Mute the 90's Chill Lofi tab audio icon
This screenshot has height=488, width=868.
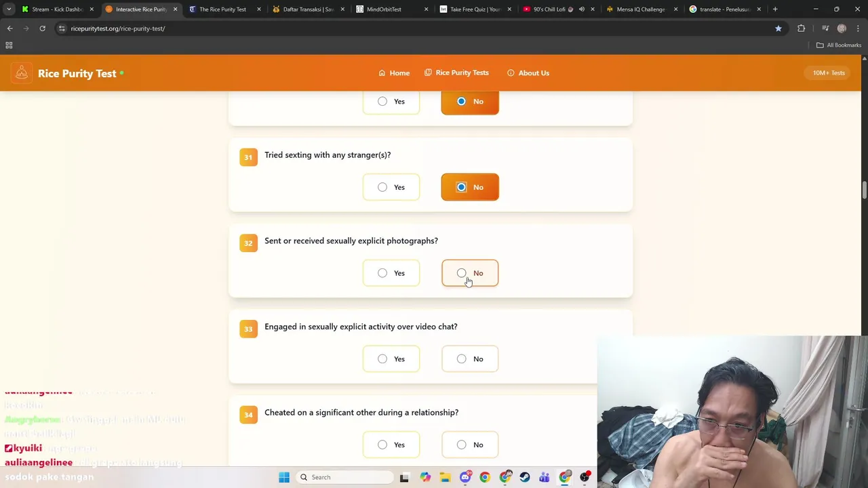(x=581, y=9)
